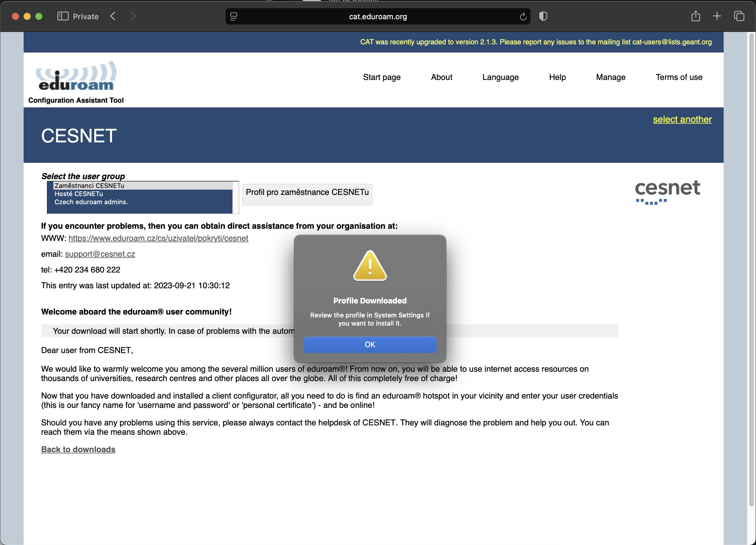Open the privacy report shield icon
Viewport: 756px width, 545px height.
point(543,16)
